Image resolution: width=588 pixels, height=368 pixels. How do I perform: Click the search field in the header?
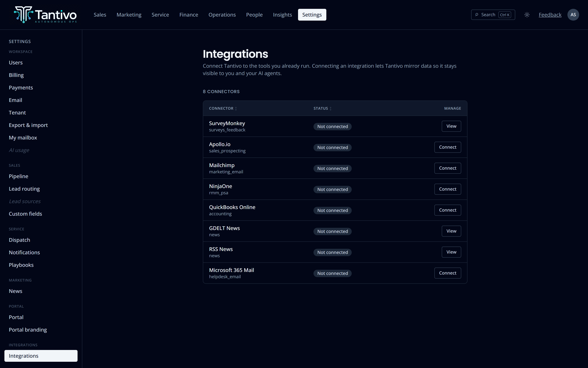pos(493,15)
